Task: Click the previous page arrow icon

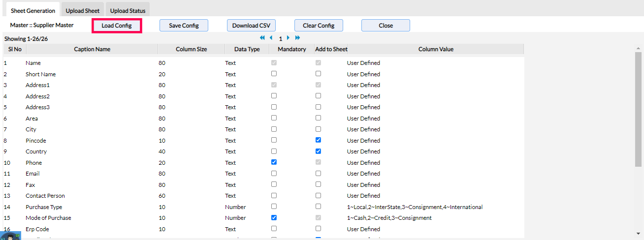Action: (271, 38)
